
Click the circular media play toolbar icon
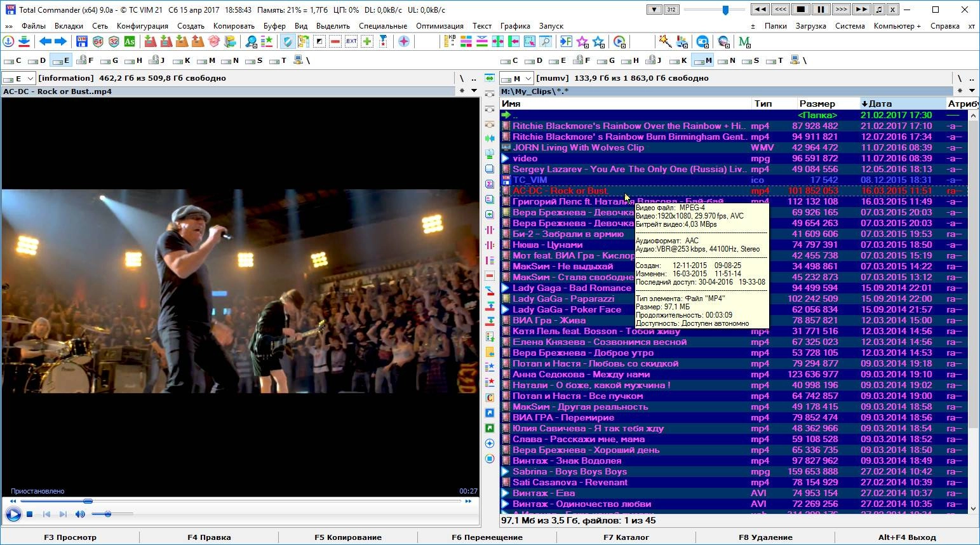tap(619, 42)
